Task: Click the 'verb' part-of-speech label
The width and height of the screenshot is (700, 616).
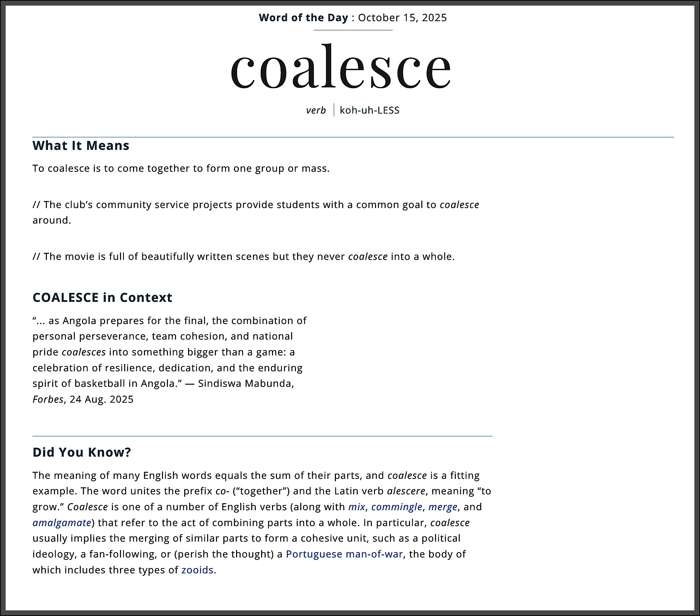Action: tap(316, 110)
